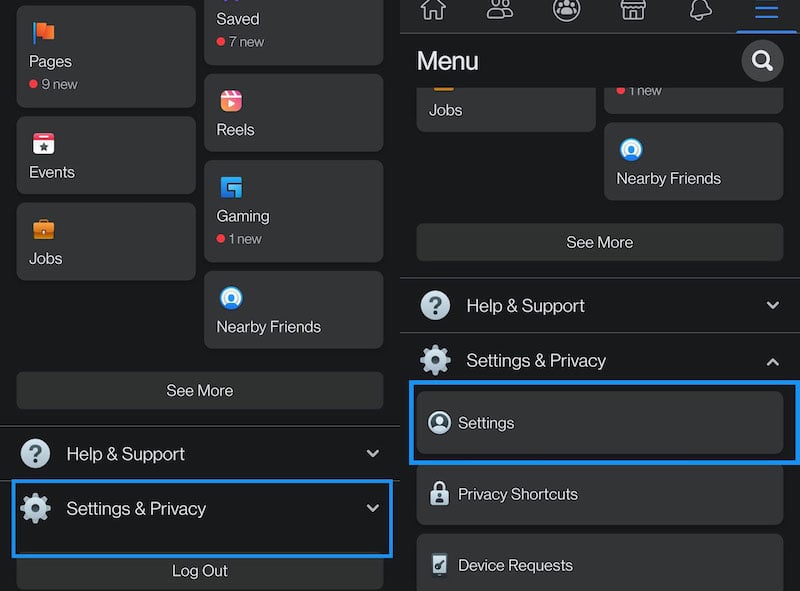Open the Notifications bell icon
Viewport: 800px width, 591px height.
(700, 10)
